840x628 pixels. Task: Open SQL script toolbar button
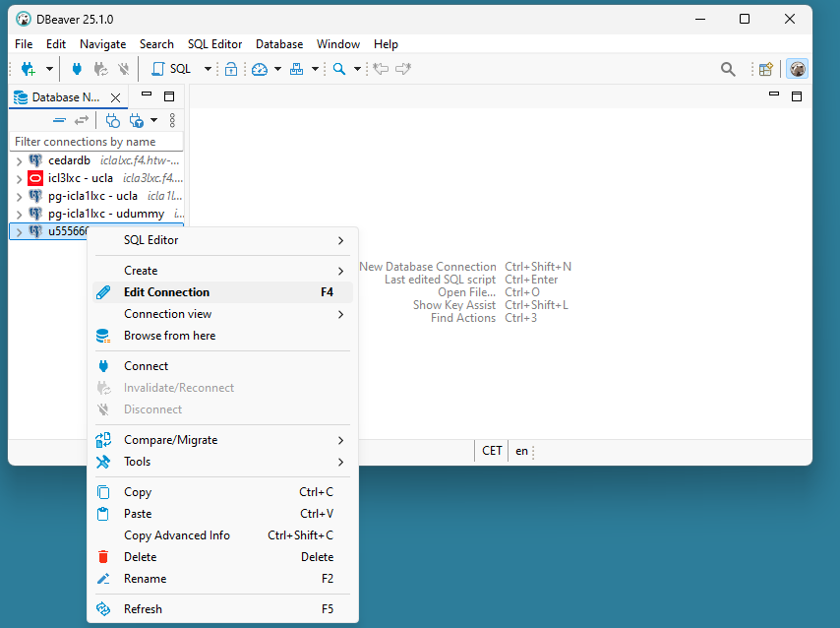[171, 69]
